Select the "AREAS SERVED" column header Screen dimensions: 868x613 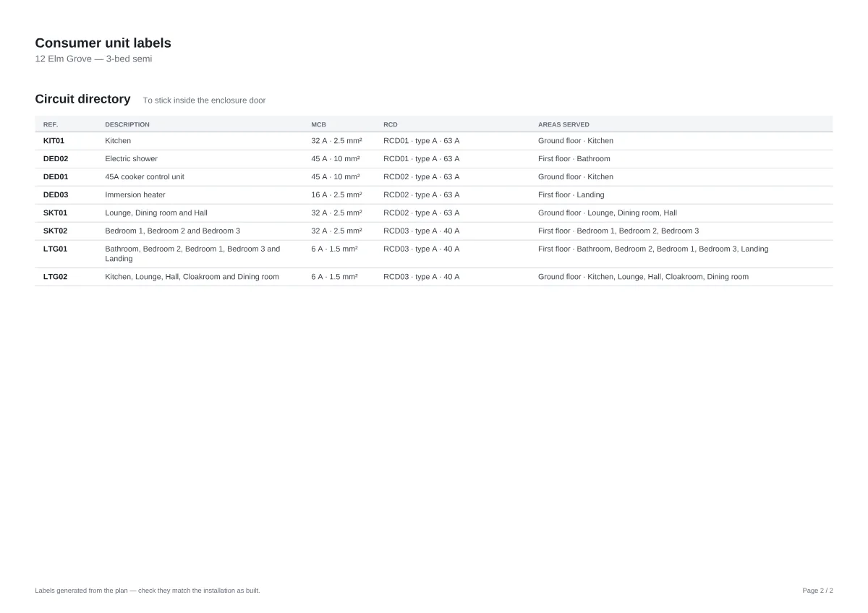563,124
